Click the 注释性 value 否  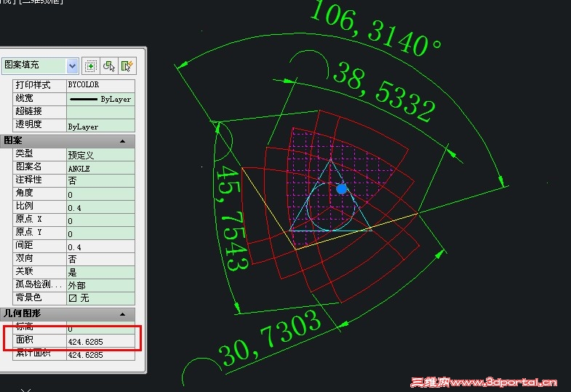pyautogui.click(x=100, y=181)
